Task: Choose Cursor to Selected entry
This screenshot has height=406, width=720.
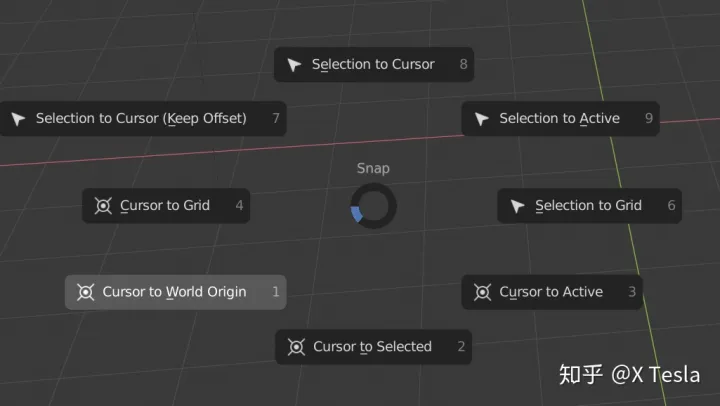Action: (373, 347)
